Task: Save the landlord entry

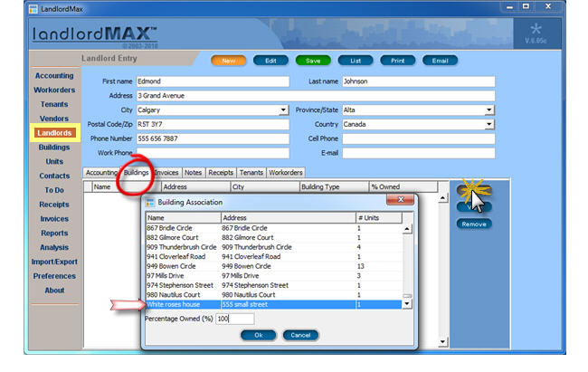Action: coord(313,61)
